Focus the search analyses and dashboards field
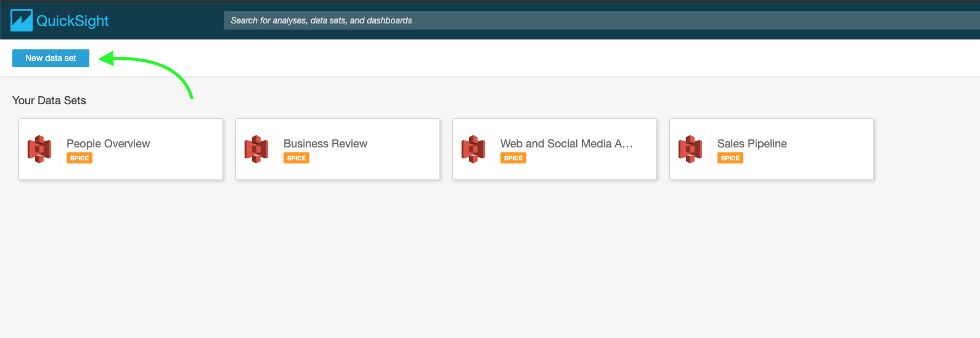Image resolution: width=980 pixels, height=338 pixels. (x=555, y=20)
